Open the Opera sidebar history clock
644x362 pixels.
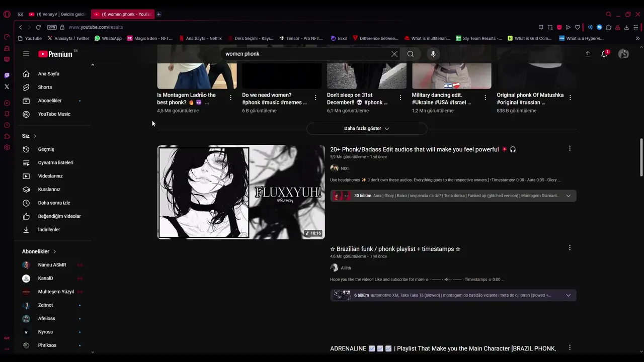tap(7, 125)
